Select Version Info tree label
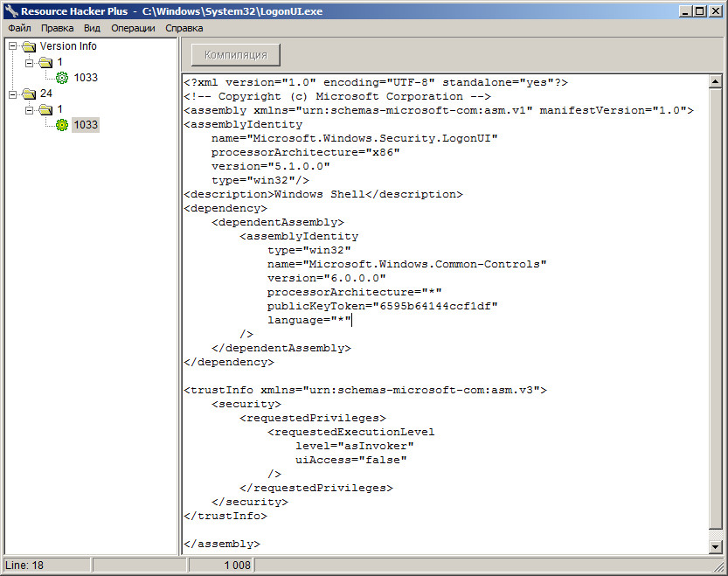This screenshot has width=728, height=576. click(68, 46)
